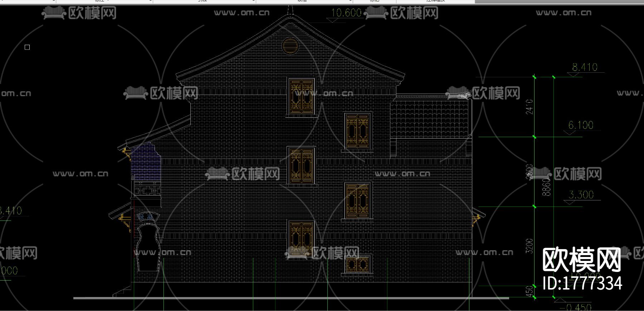
Task: Select the tiled roof panel on the right wing
Action: 429,119
